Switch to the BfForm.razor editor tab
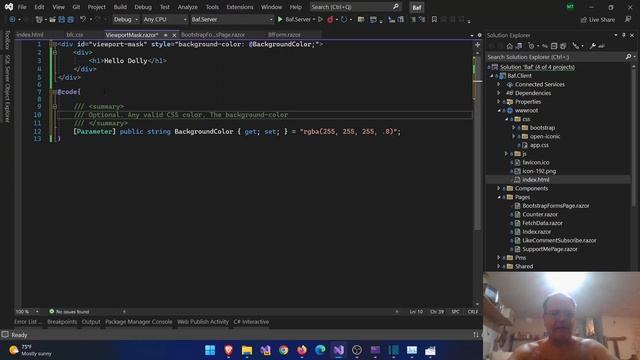Image resolution: width=640 pixels, height=360 pixels. tap(284, 35)
